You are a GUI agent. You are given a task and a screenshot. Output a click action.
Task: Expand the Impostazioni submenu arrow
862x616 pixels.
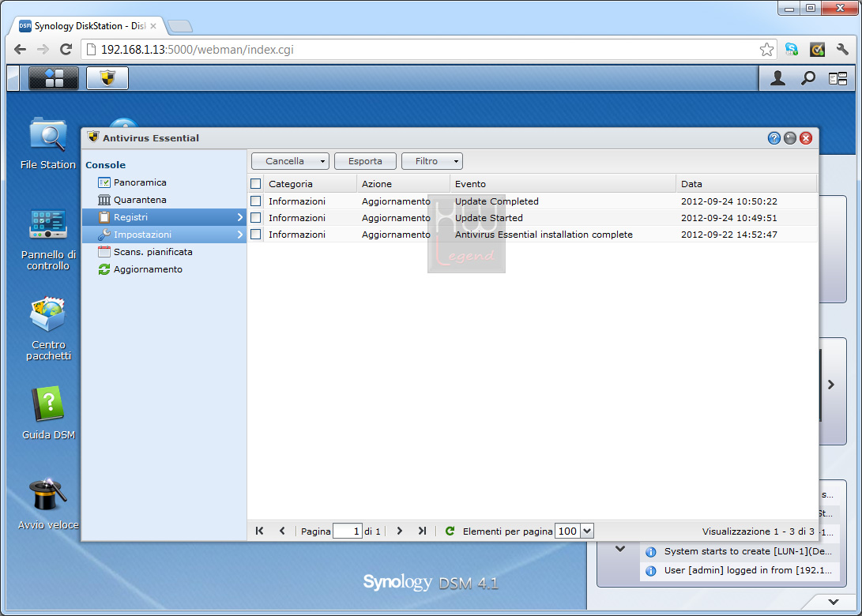(239, 235)
